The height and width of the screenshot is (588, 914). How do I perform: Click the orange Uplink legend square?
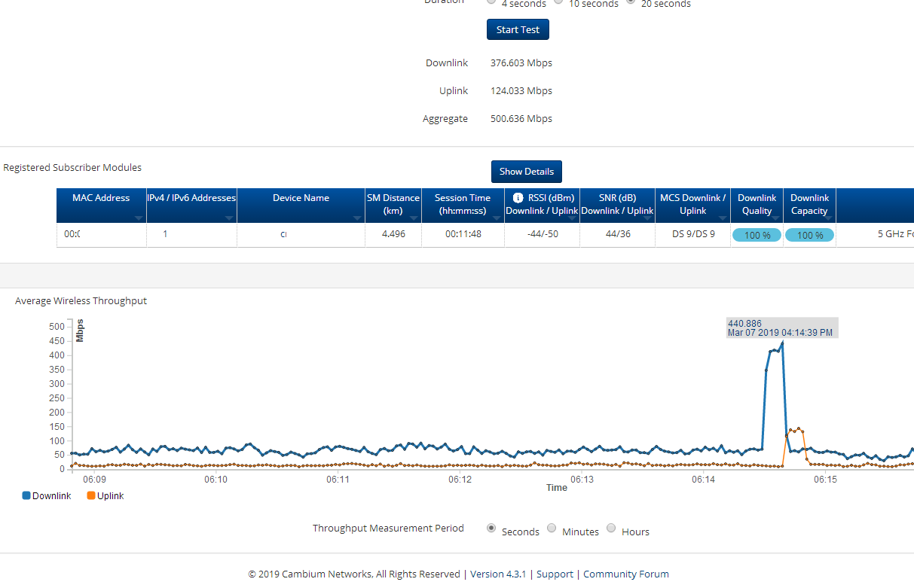91,495
